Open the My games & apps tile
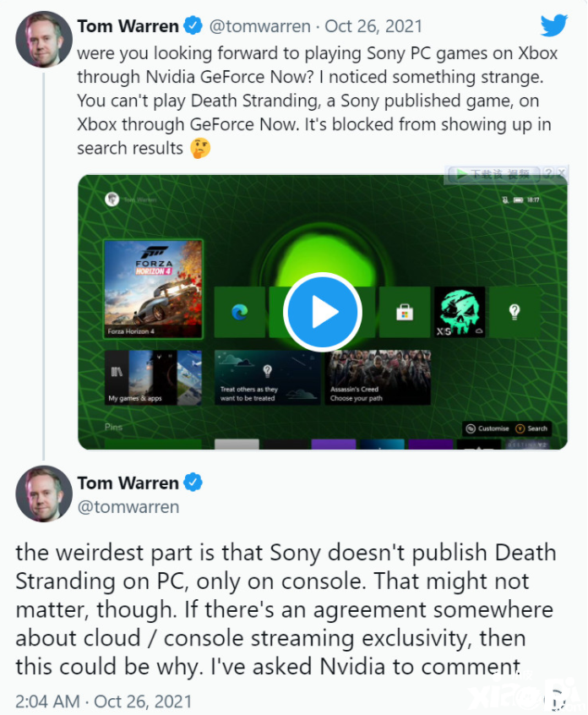588x715 pixels. pos(153,378)
